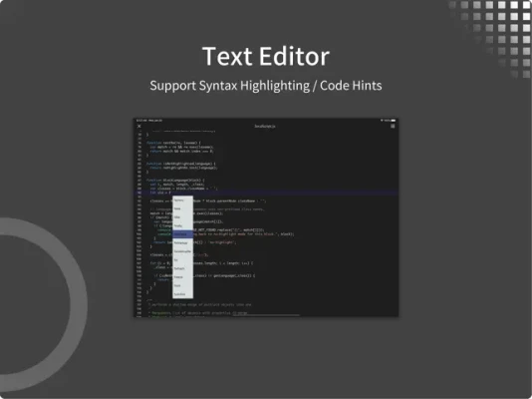Select the "forEach" code hint entry
Viewport: 532px width, 399px height.
(x=182, y=268)
